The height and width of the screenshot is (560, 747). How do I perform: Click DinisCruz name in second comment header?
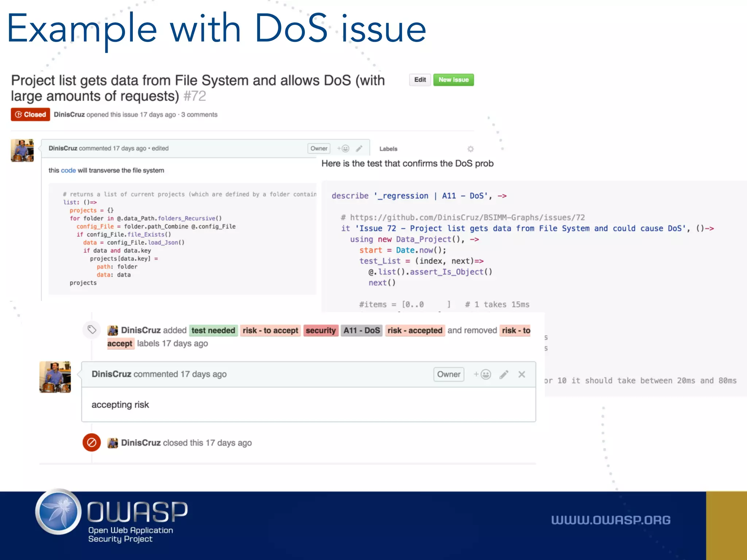[x=111, y=374]
